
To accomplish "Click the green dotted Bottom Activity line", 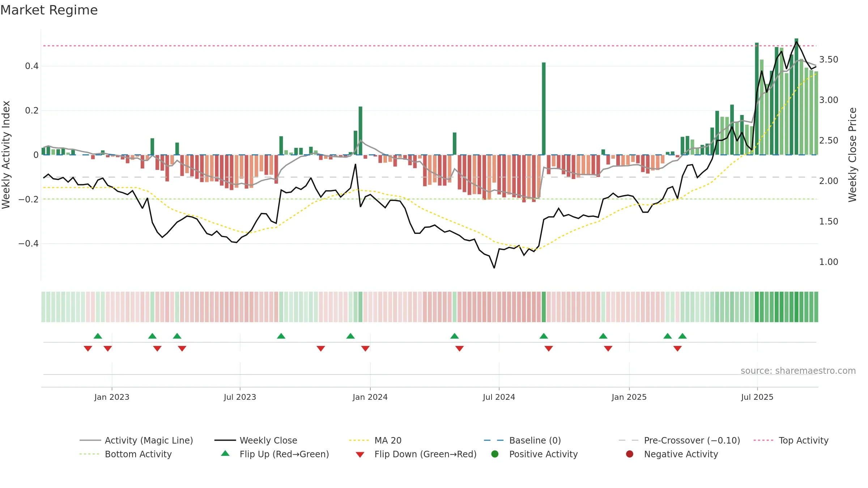I will [430, 199].
